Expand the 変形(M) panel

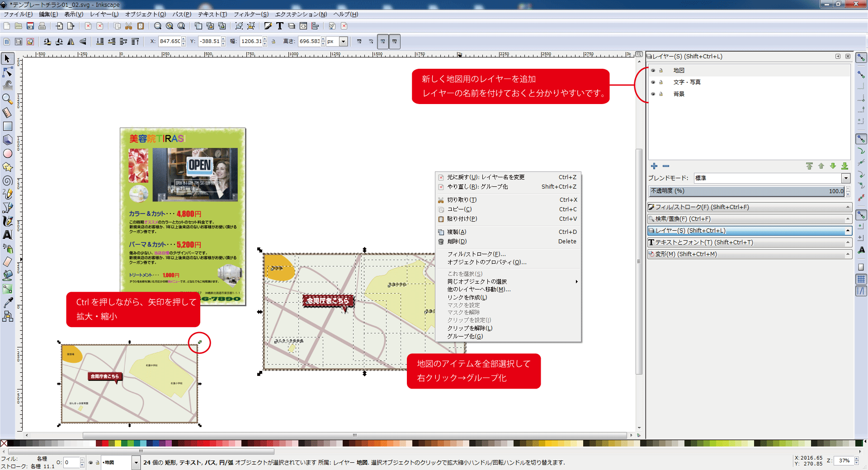[x=750, y=254]
